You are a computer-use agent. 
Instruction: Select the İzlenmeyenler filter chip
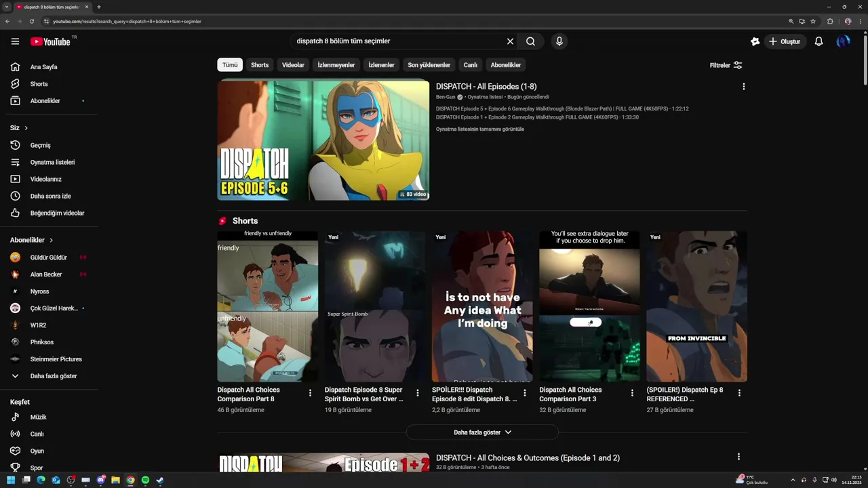tap(336, 65)
